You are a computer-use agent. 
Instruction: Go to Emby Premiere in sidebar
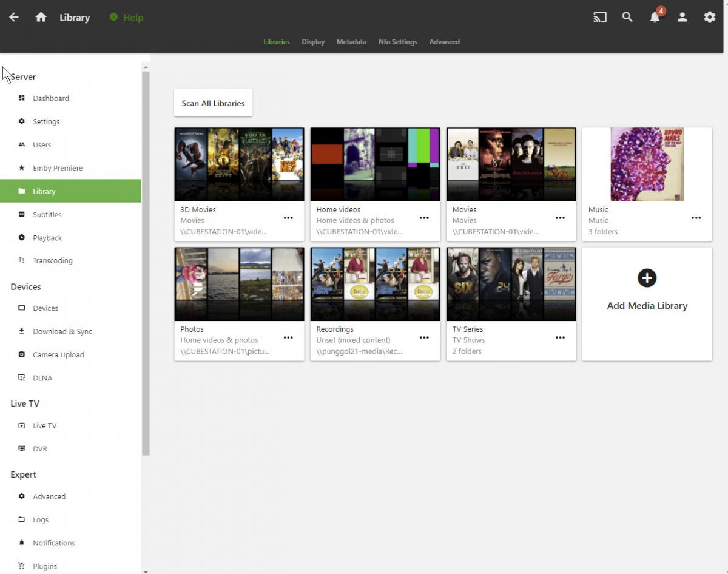58,168
